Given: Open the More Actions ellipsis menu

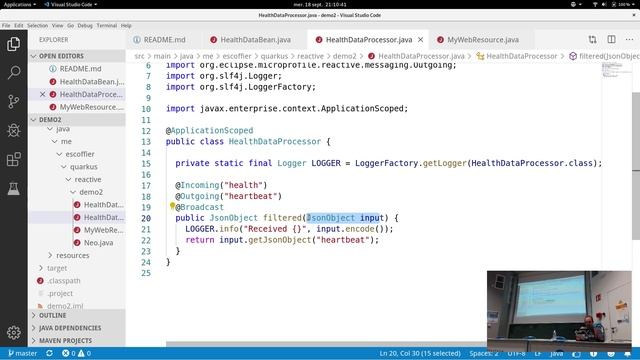Looking at the screenshot, I should click(x=629, y=40).
